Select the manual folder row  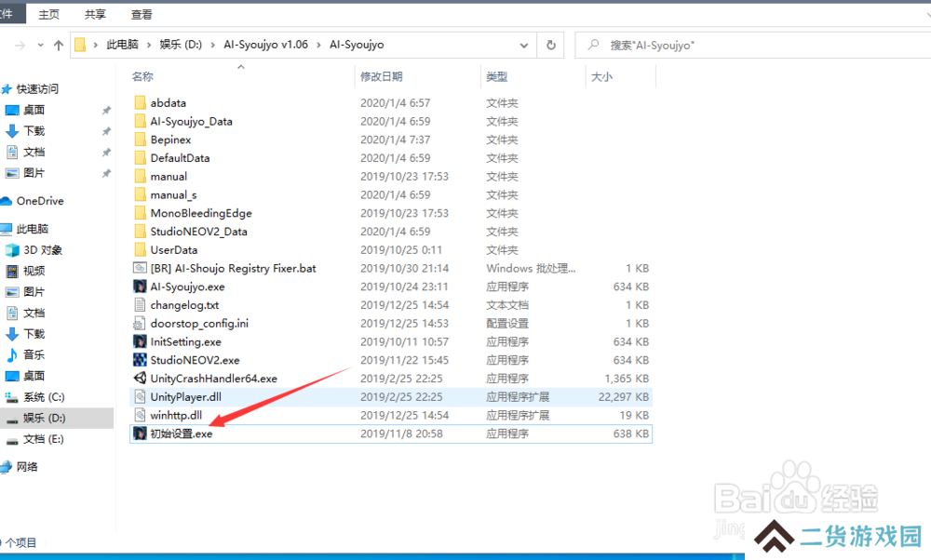(x=391, y=176)
